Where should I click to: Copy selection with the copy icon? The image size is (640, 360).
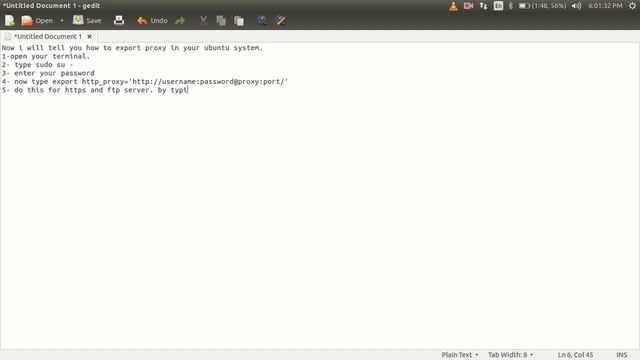click(221, 20)
